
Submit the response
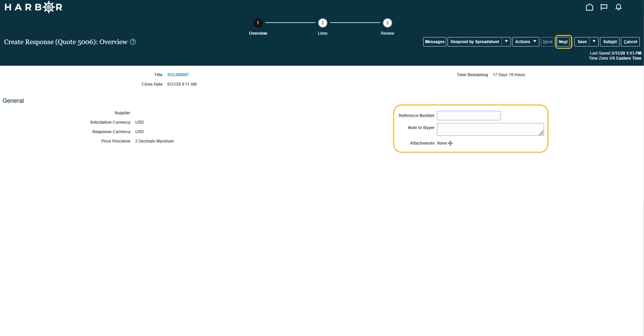point(609,42)
